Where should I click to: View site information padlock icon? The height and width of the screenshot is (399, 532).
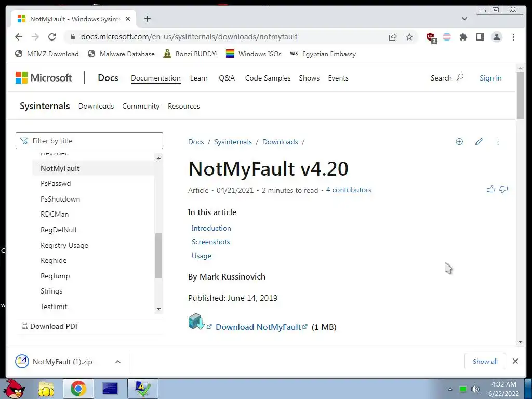click(73, 37)
